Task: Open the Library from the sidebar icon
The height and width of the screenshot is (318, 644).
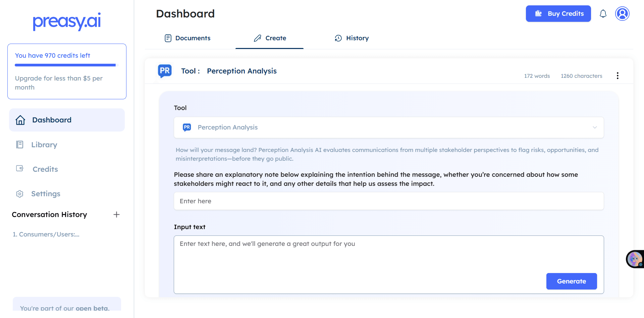Action: [20, 144]
